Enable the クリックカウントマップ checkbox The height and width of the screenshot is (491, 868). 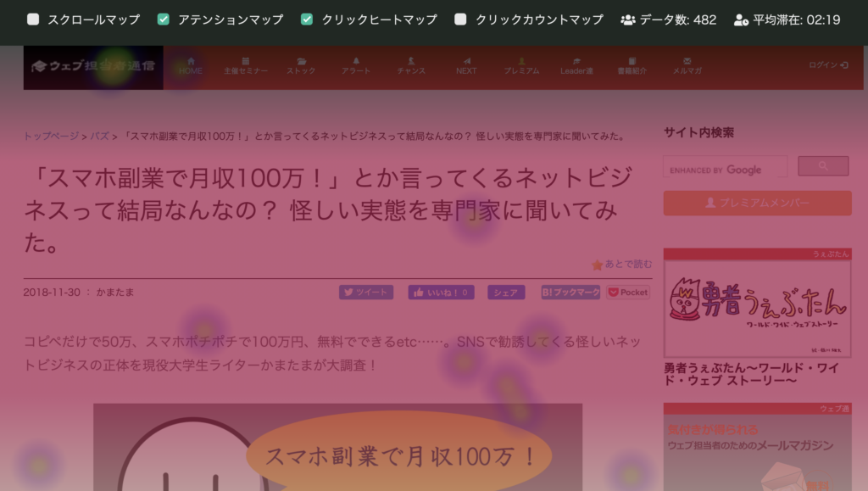pyautogui.click(x=460, y=20)
